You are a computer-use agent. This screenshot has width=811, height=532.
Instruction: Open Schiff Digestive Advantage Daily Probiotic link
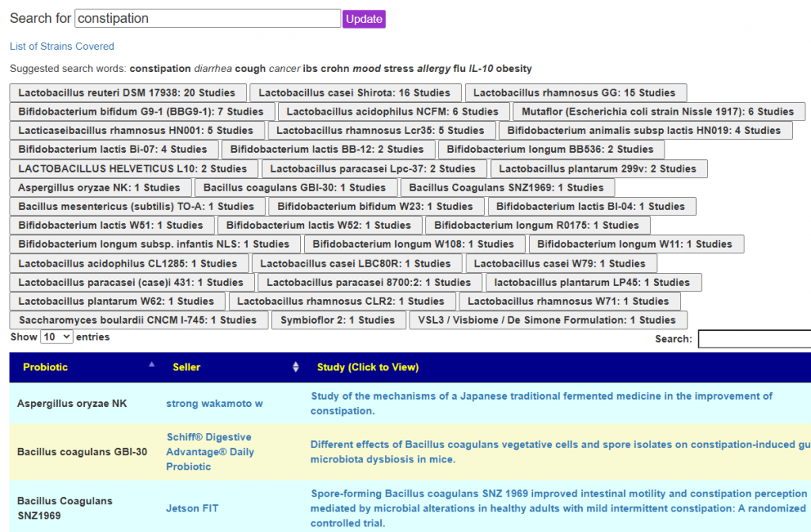click(x=210, y=452)
